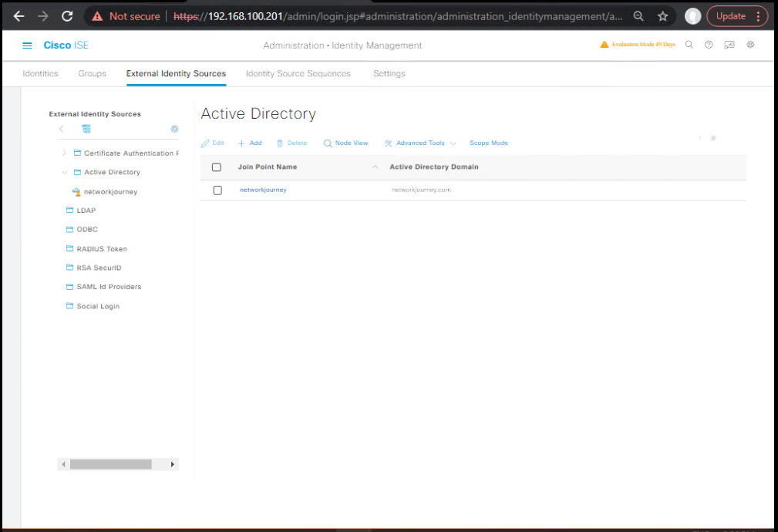Screen dimensions: 778x532
Task: Select Social Login in the tree
Action: pos(98,306)
